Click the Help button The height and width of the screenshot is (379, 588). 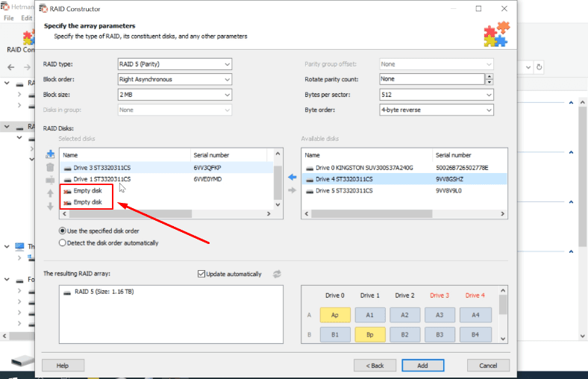coord(63,366)
